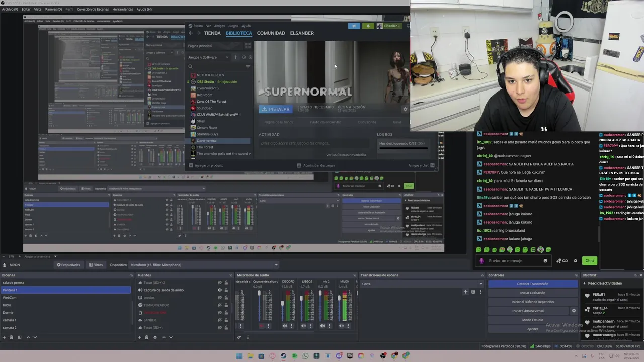Open Dispositivo microphone dropdown
The height and width of the screenshot is (362, 644).
pos(204,265)
